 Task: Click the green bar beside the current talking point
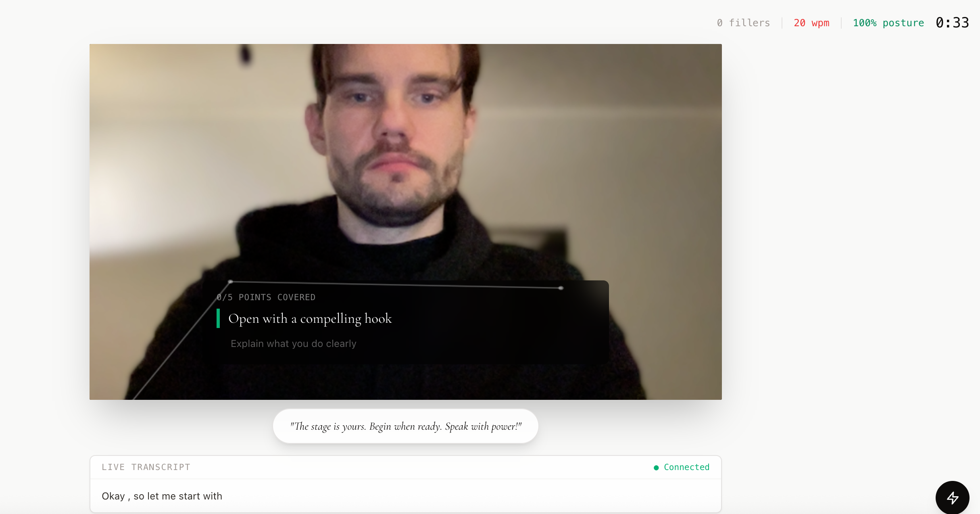(x=218, y=318)
